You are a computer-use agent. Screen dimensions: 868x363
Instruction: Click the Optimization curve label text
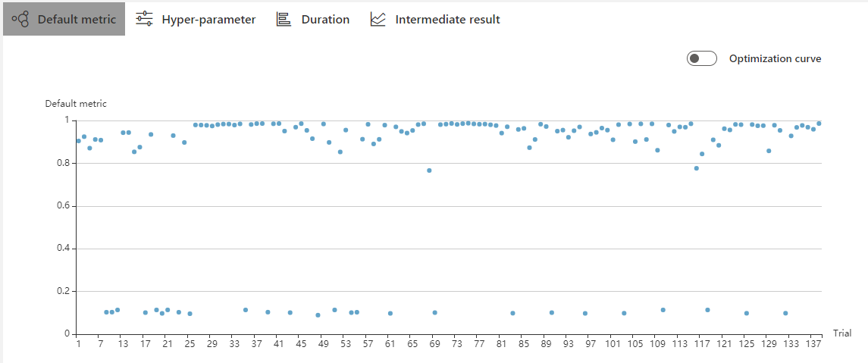coord(775,58)
